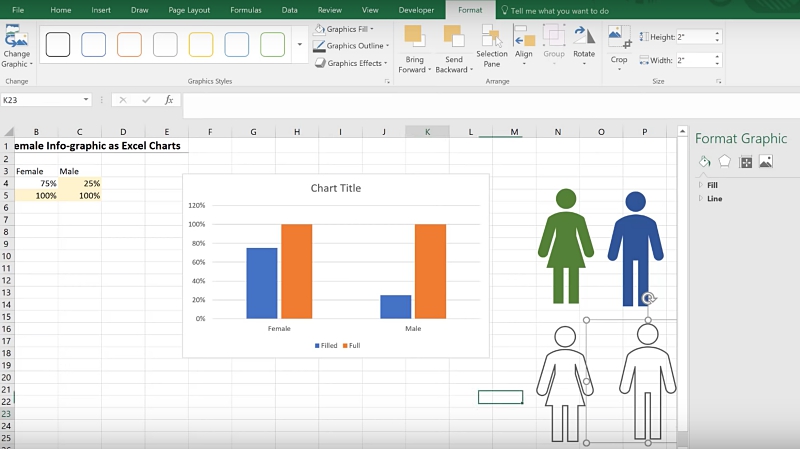Viewport: 800px width, 449px height.
Task: Select cell containing 25%
Action: coord(80,183)
